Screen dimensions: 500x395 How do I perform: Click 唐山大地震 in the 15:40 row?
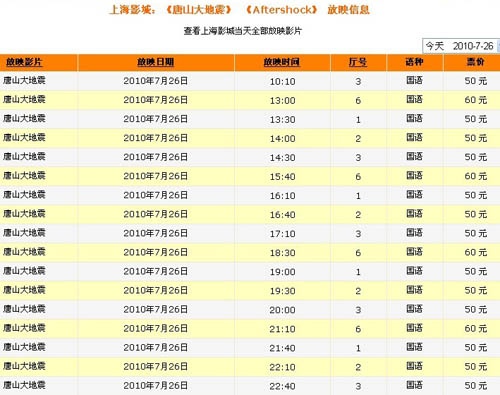[24, 176]
